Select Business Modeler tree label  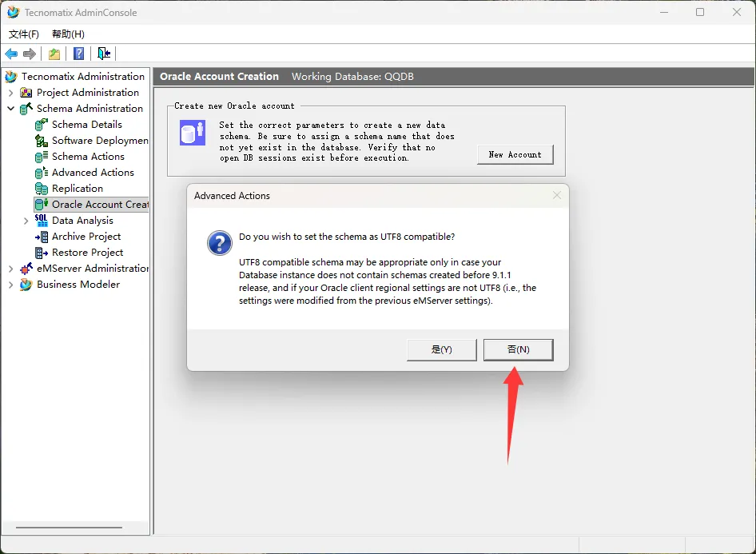tap(78, 285)
